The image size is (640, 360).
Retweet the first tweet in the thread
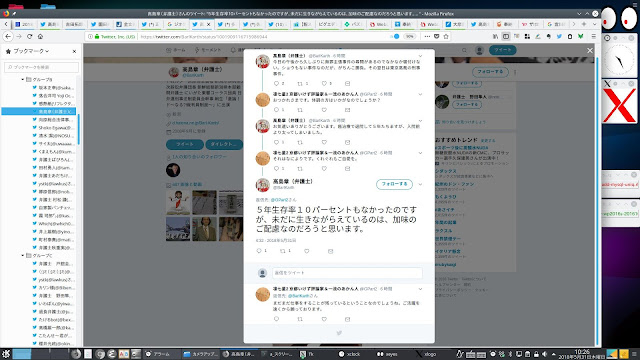click(x=300, y=83)
